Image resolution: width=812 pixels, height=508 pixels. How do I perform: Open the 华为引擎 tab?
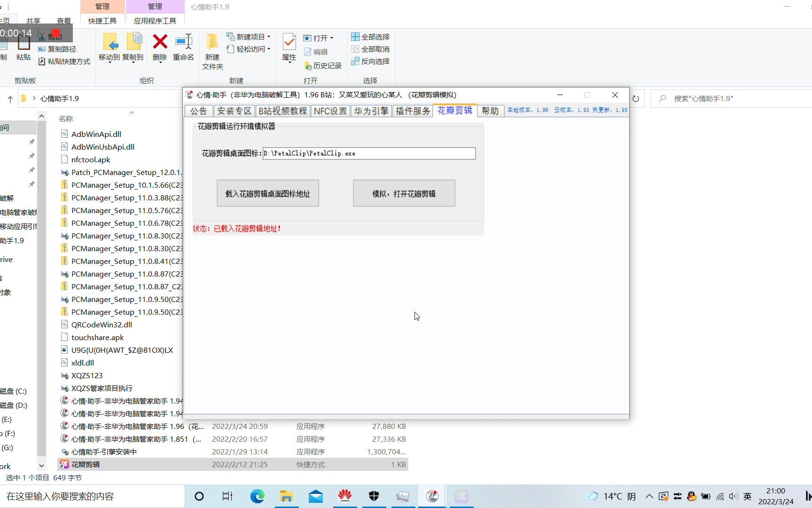pos(371,111)
